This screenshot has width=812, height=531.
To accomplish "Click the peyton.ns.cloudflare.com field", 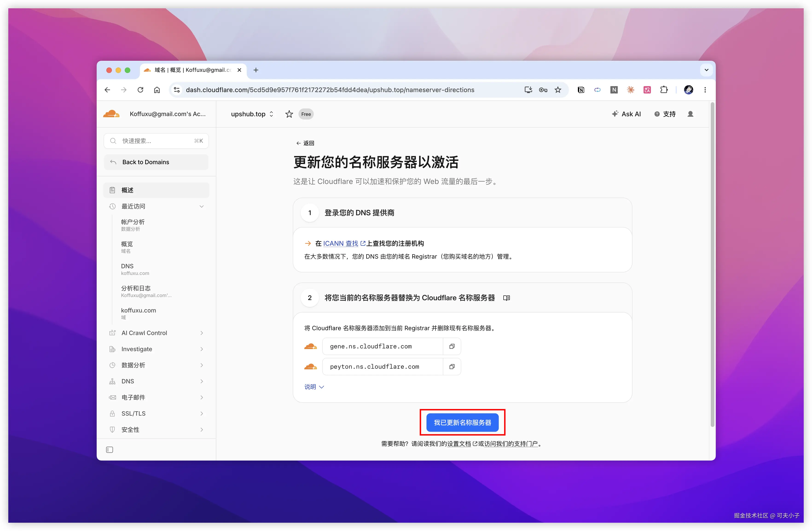I will point(383,367).
